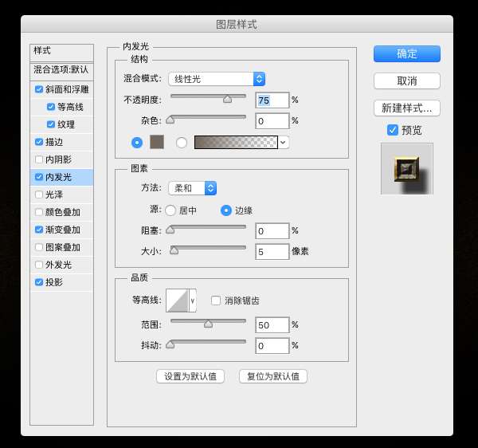
Task: Click the 不透明度 slider handle
Action: click(227, 99)
